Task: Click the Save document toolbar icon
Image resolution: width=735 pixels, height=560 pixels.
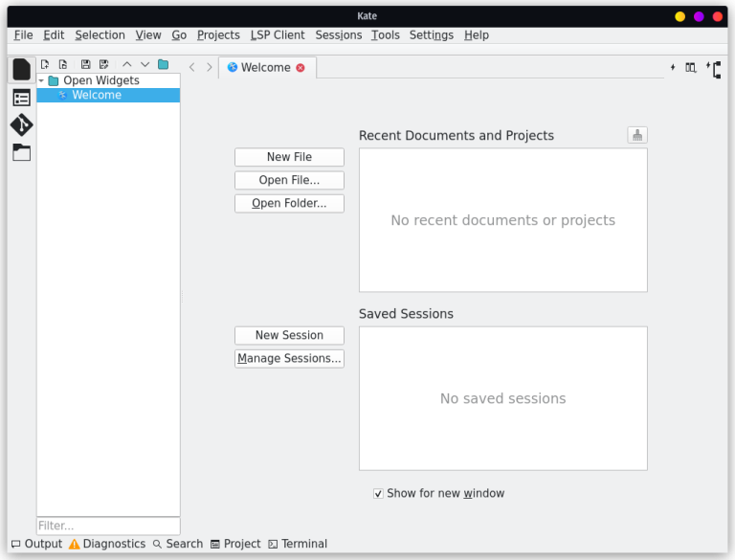Action: pos(85,64)
